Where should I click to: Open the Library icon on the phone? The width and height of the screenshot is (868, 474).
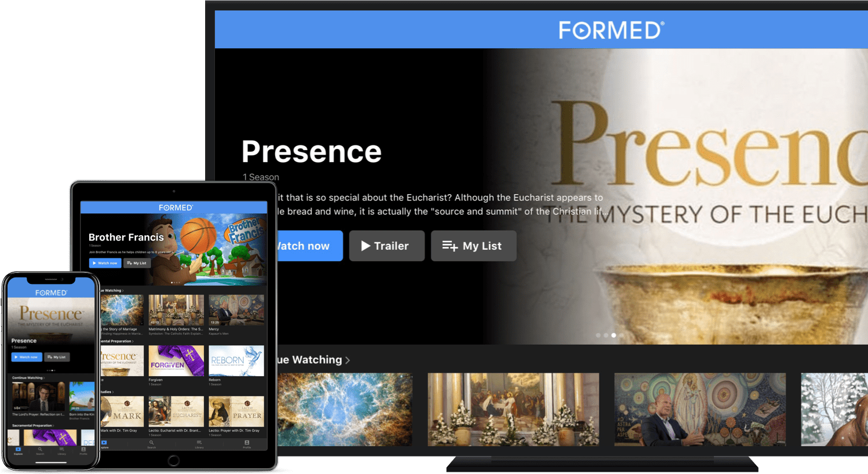[x=61, y=450]
